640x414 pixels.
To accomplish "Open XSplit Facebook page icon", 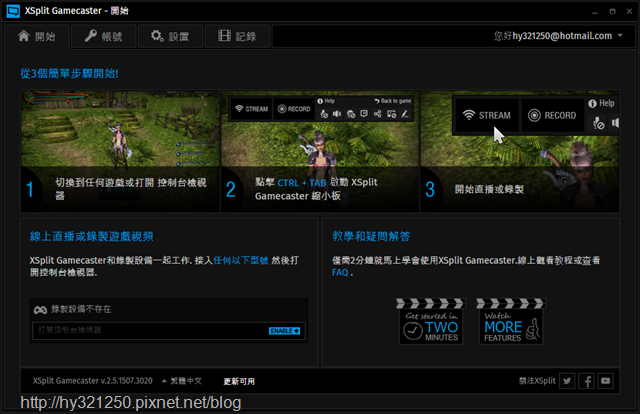I will coord(587,381).
